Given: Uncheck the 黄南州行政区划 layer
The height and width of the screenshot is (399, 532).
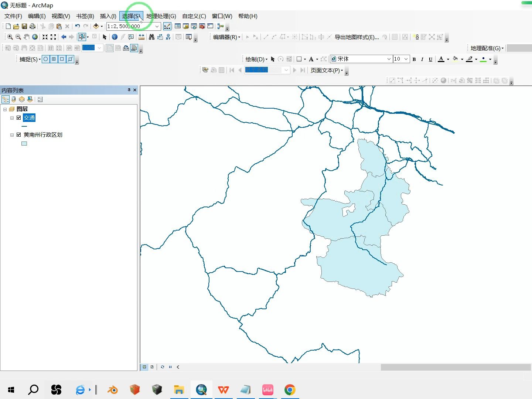Looking at the screenshot, I should 19,134.
